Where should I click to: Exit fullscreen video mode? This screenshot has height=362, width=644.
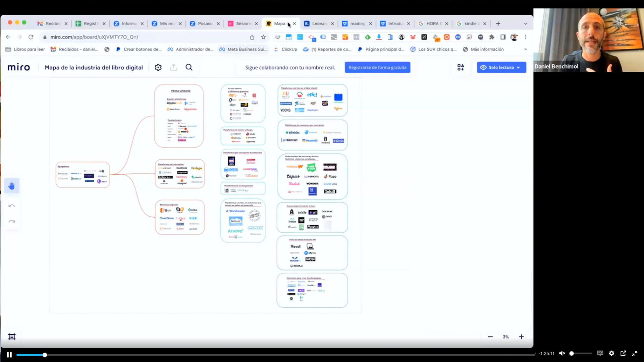click(x=635, y=353)
